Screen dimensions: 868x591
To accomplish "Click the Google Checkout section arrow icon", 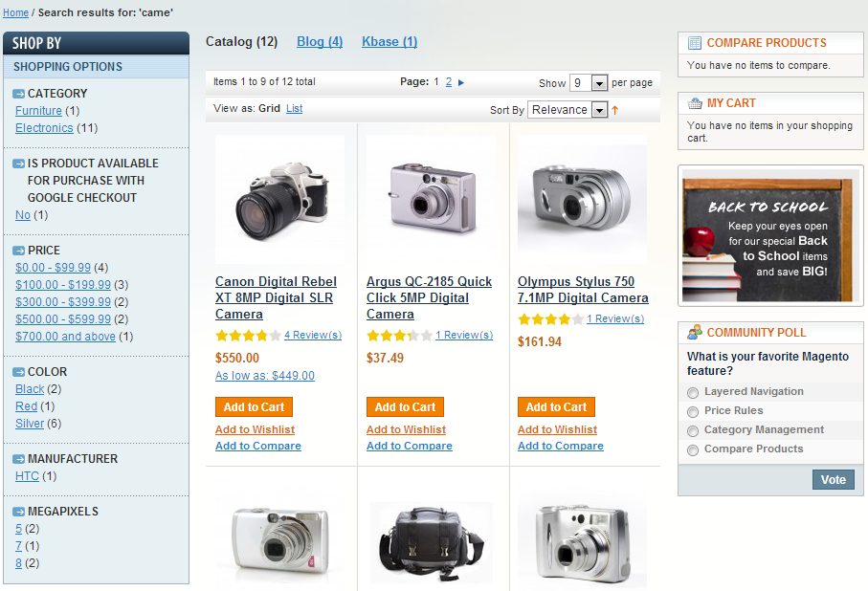I will [x=19, y=164].
